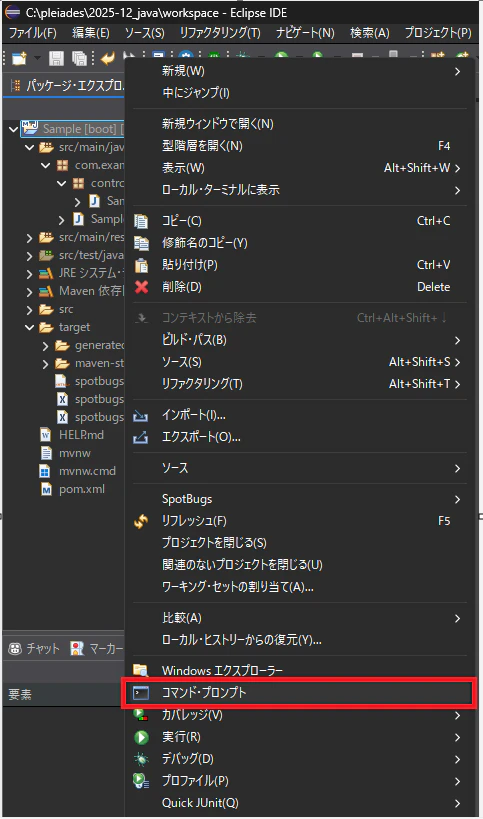The width and height of the screenshot is (483, 819).
Task: Choose 型階層を開く(N) menu entry
Action: coord(299,146)
